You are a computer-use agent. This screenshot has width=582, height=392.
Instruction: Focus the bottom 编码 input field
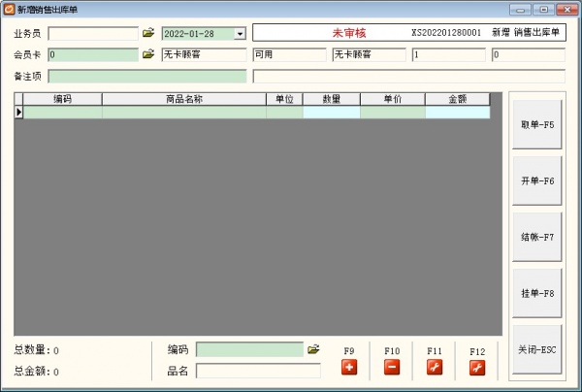[249, 349]
